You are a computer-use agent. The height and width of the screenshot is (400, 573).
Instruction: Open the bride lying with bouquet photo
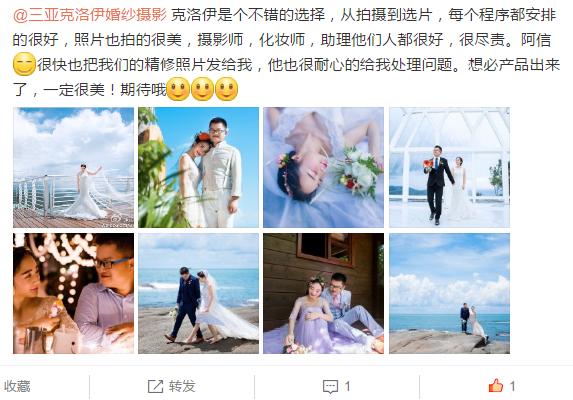(x=323, y=167)
